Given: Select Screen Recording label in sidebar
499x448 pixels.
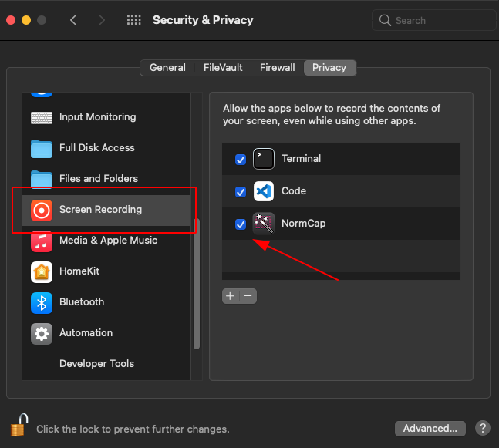Looking at the screenshot, I should [x=100, y=210].
